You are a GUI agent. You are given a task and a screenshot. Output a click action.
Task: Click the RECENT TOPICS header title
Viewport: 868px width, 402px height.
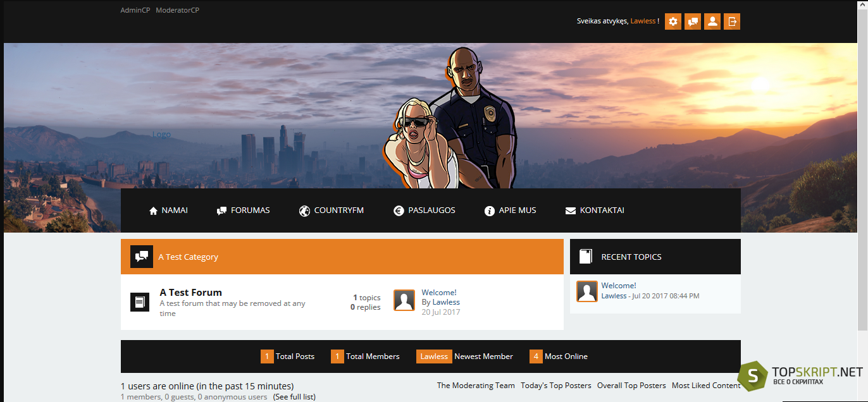click(x=631, y=257)
